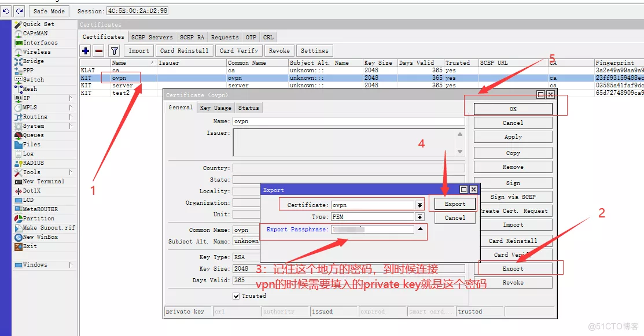Collapse the Export Passphrase field arrow

pos(420,230)
